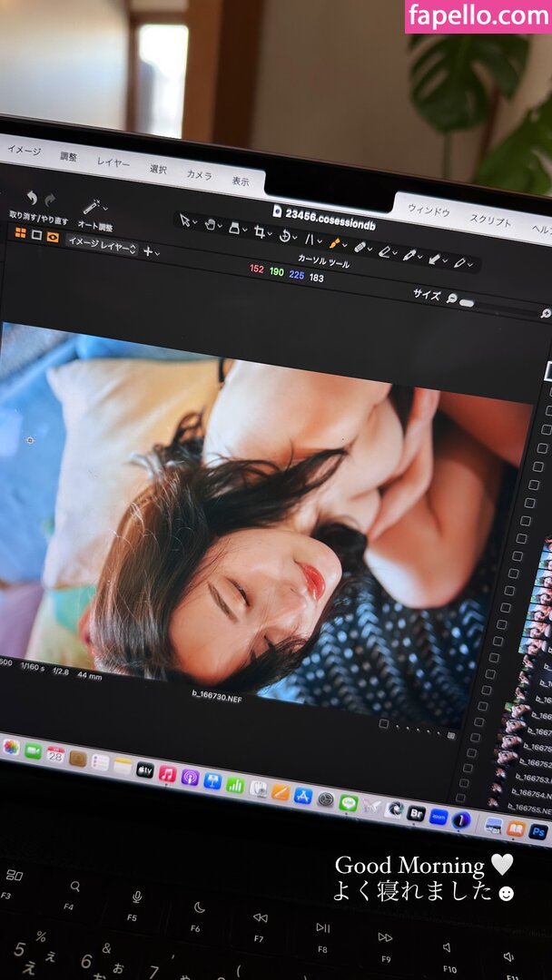The image size is (552, 980).
Task: Adjust the サイズ thumbnail size slider
Action: [x=467, y=302]
